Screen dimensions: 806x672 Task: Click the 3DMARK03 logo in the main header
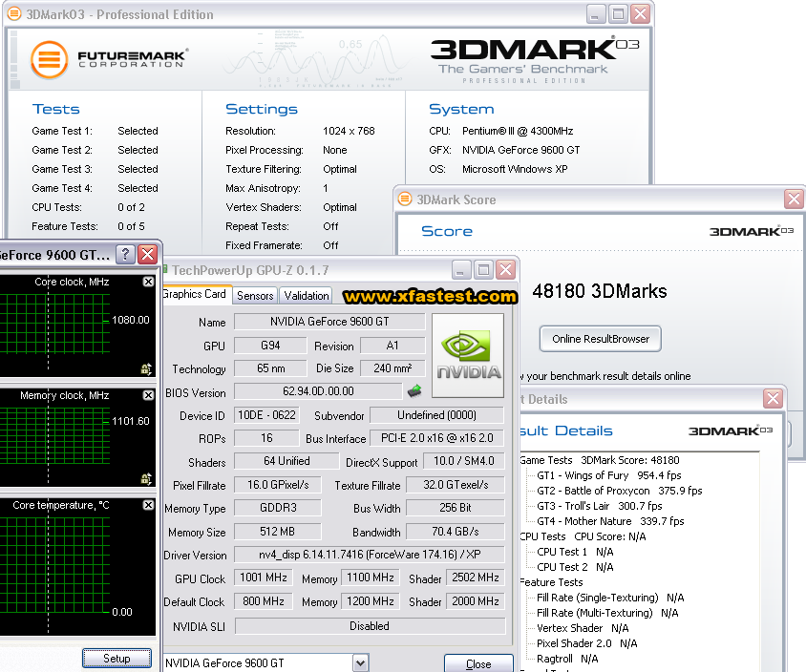535,61
